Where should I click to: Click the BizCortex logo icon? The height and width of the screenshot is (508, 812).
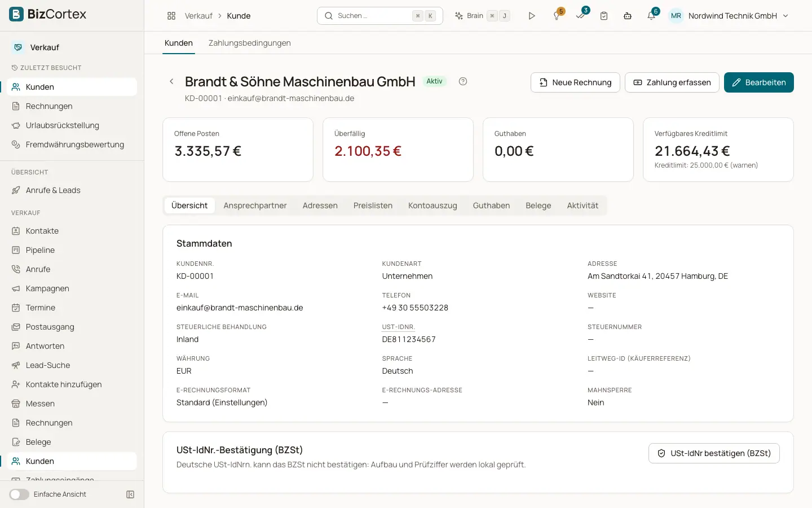(16, 14)
